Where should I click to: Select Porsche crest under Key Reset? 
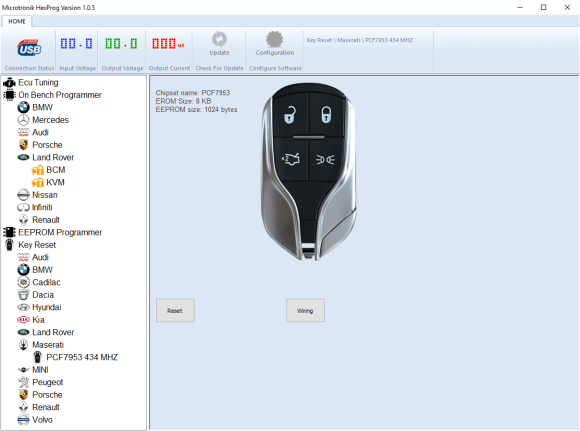23,395
